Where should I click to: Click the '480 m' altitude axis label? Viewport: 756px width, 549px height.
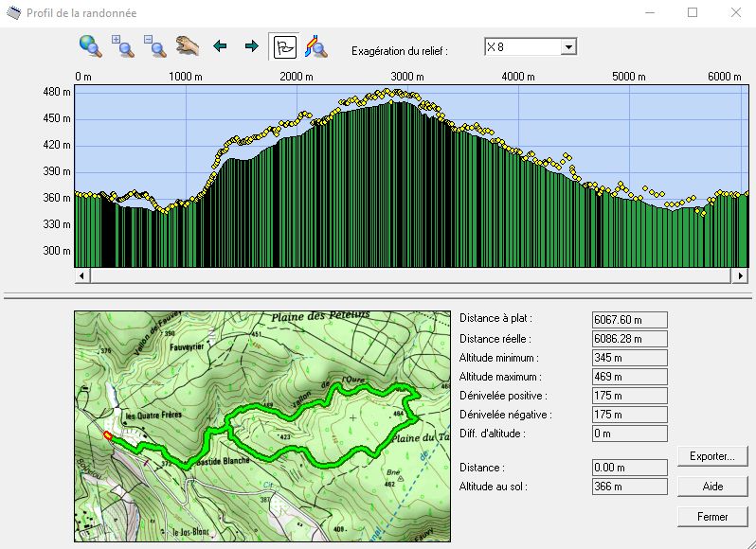coord(57,92)
